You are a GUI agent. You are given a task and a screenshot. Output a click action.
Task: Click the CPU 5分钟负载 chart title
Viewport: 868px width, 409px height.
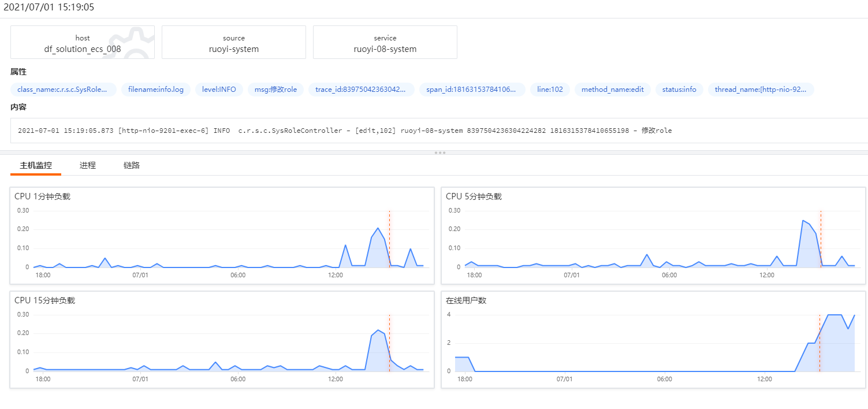pyautogui.click(x=474, y=196)
